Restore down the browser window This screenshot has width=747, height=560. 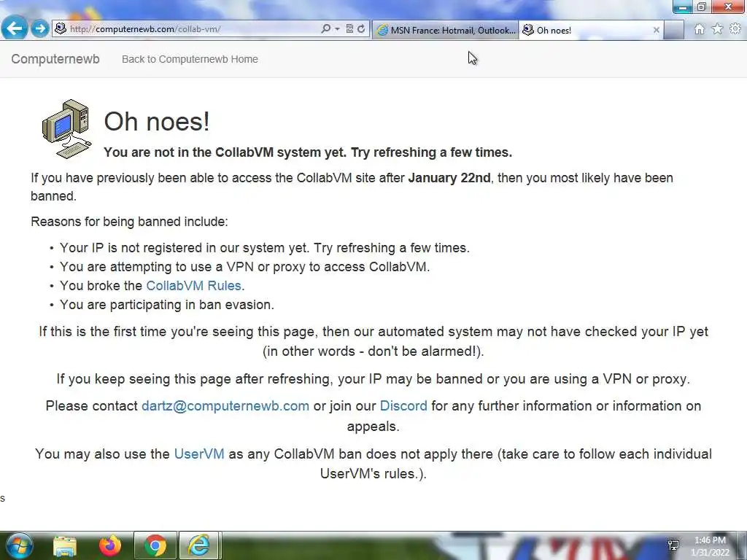701,7
